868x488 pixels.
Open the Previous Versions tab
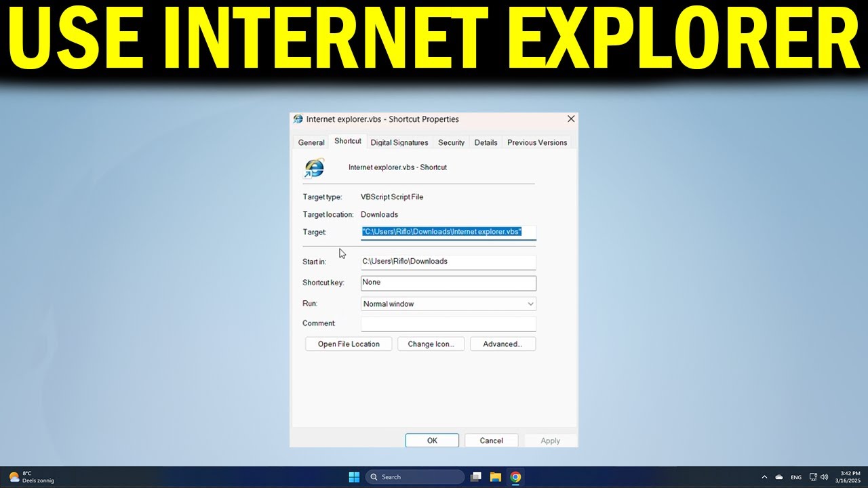tap(537, 142)
